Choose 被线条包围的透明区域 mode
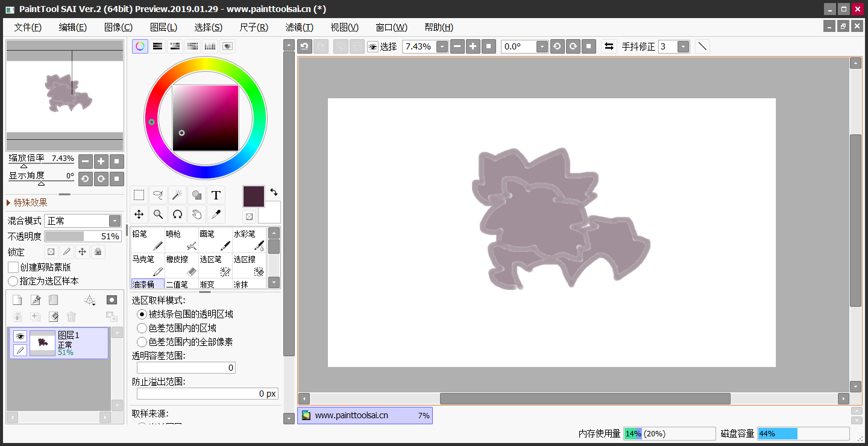The image size is (868, 446). (142, 314)
